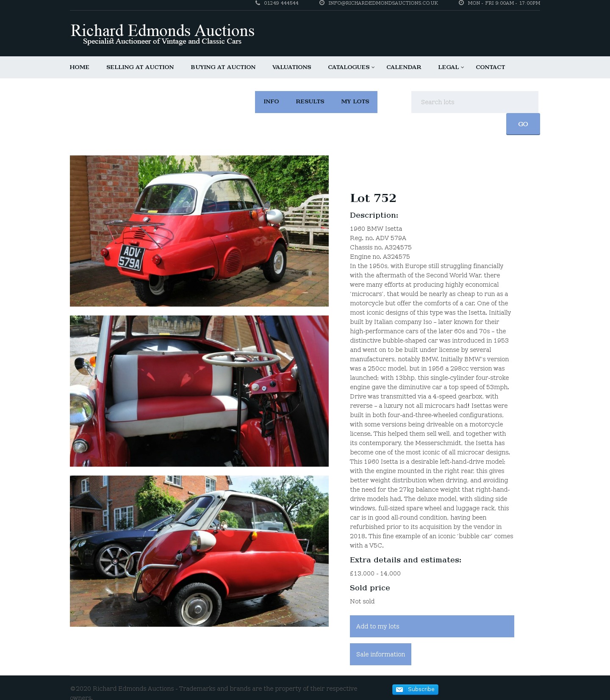Click the ©2020 Richard Edmonds Auctions footer text
The height and width of the screenshot is (700, 610).
(x=213, y=693)
